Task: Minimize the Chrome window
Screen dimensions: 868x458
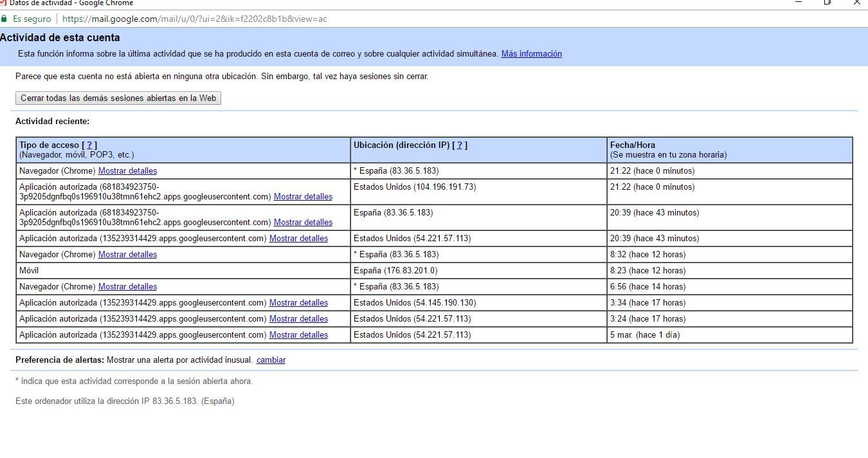Action: (x=799, y=3)
